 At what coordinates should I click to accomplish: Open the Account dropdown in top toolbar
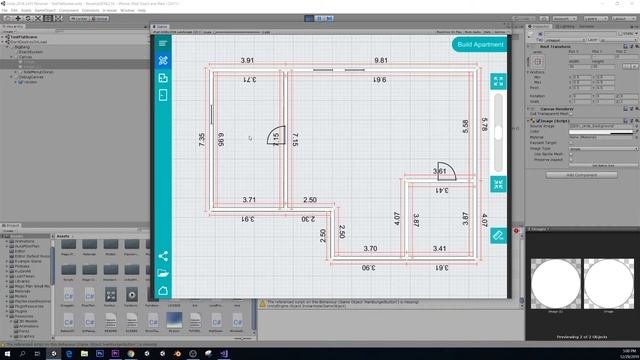564,18
